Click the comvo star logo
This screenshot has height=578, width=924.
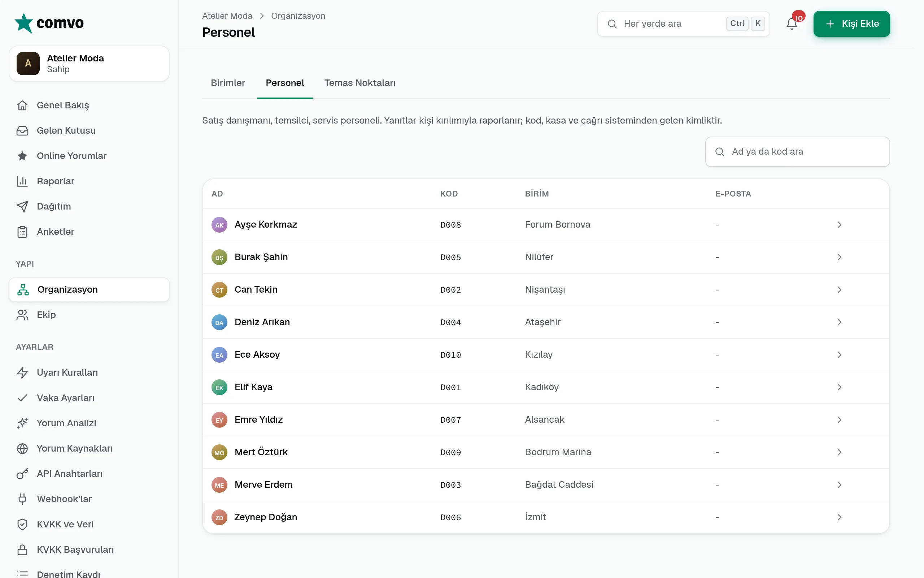tap(24, 23)
